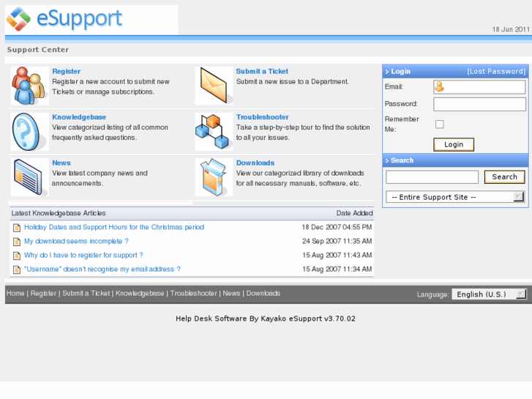Open the Knowledgebase heading link

(x=79, y=117)
